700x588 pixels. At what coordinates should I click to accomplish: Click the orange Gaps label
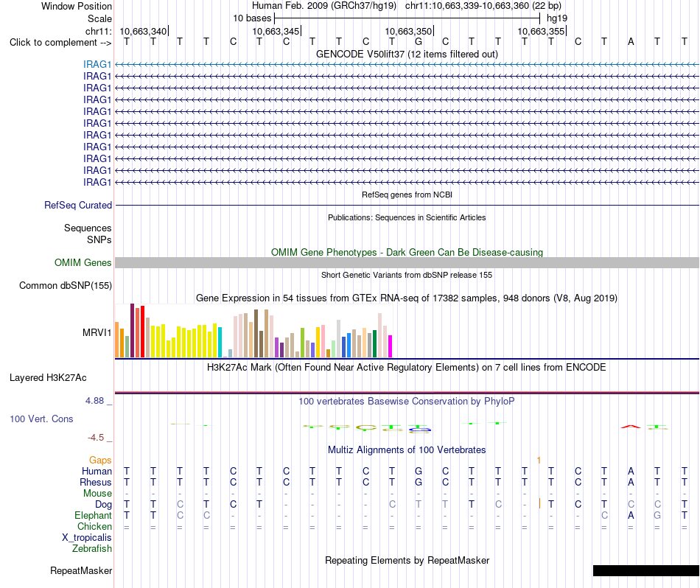coord(100,460)
